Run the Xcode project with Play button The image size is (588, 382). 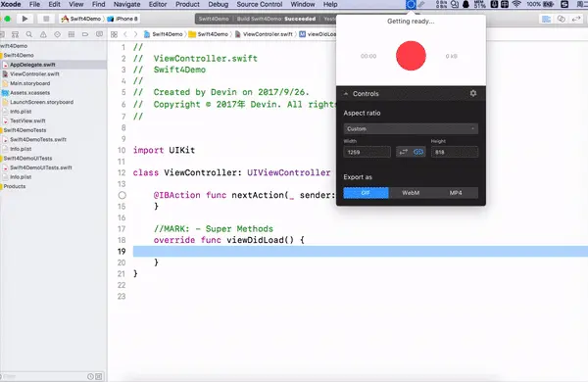(x=24, y=19)
